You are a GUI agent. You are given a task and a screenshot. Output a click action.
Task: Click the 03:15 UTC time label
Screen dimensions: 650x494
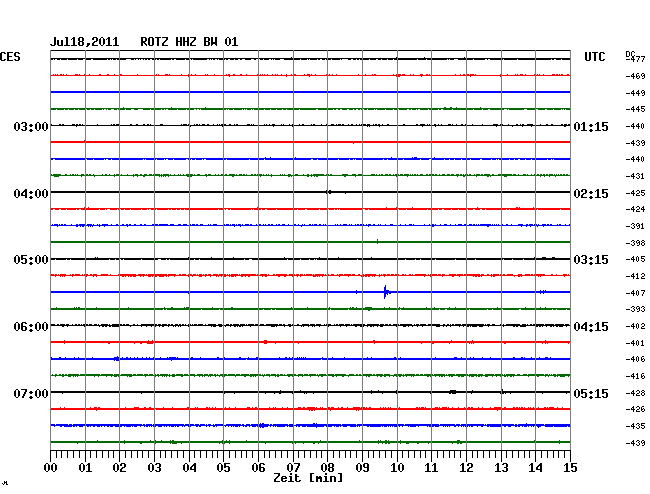click(591, 260)
